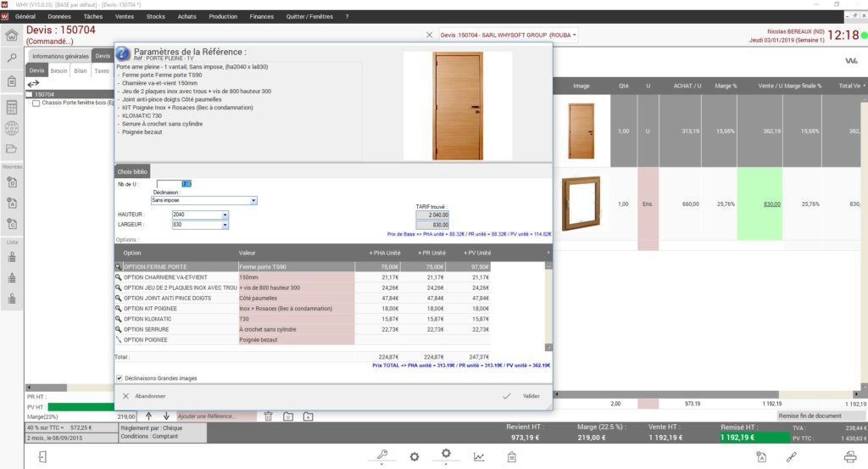Create new document C under Nouveau
The width and height of the screenshot is (868, 469).
click(12, 224)
